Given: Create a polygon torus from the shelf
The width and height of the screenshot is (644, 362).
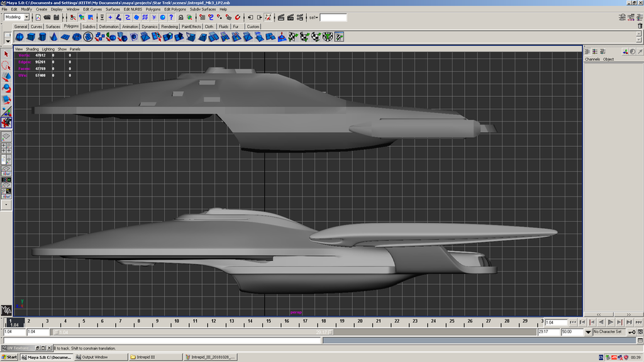Looking at the screenshot, I should (77, 37).
